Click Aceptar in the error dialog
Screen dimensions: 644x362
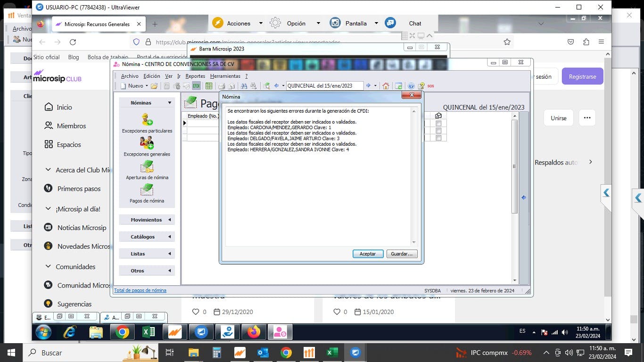click(x=368, y=254)
